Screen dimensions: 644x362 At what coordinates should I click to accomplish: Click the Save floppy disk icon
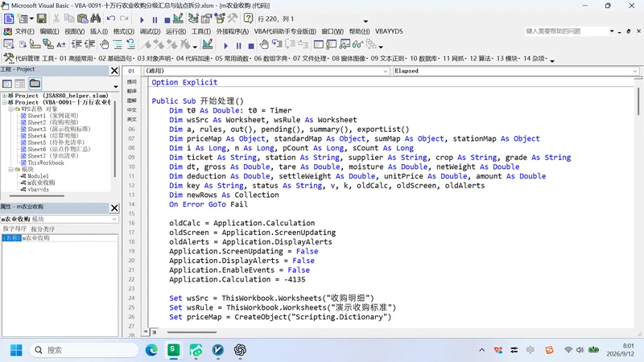tap(42, 19)
